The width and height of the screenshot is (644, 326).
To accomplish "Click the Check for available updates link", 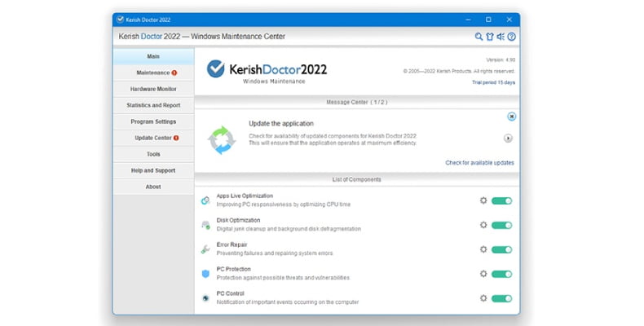I will [x=479, y=163].
